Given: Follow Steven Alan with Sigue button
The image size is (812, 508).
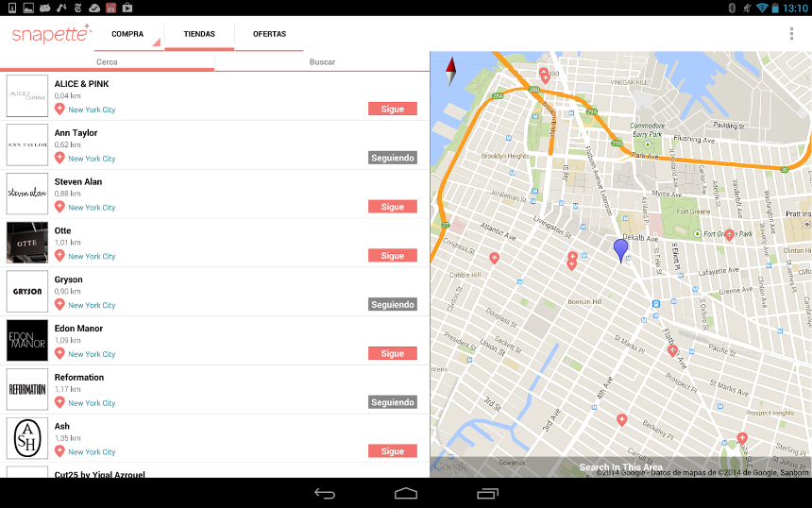Looking at the screenshot, I should [x=392, y=207].
